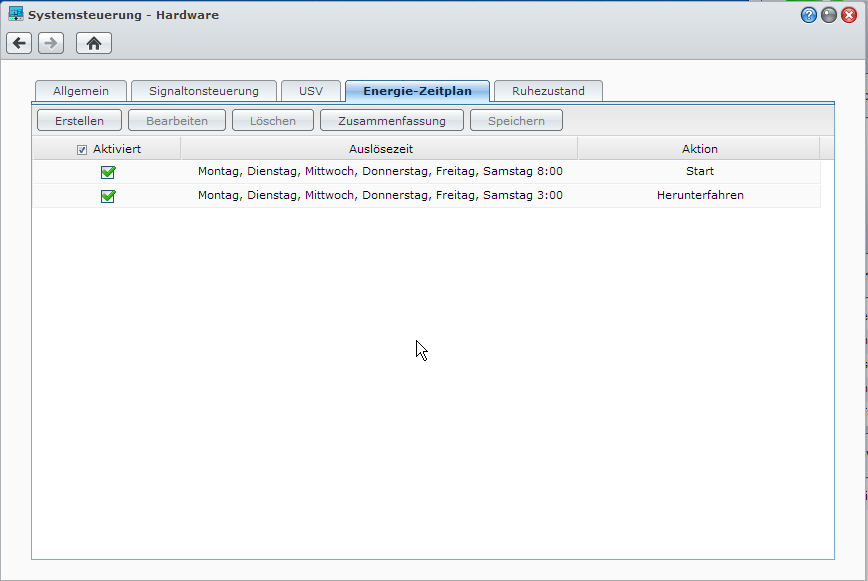This screenshot has width=868, height=581.
Task: Click the pin icon next to Help
Action: coord(828,14)
